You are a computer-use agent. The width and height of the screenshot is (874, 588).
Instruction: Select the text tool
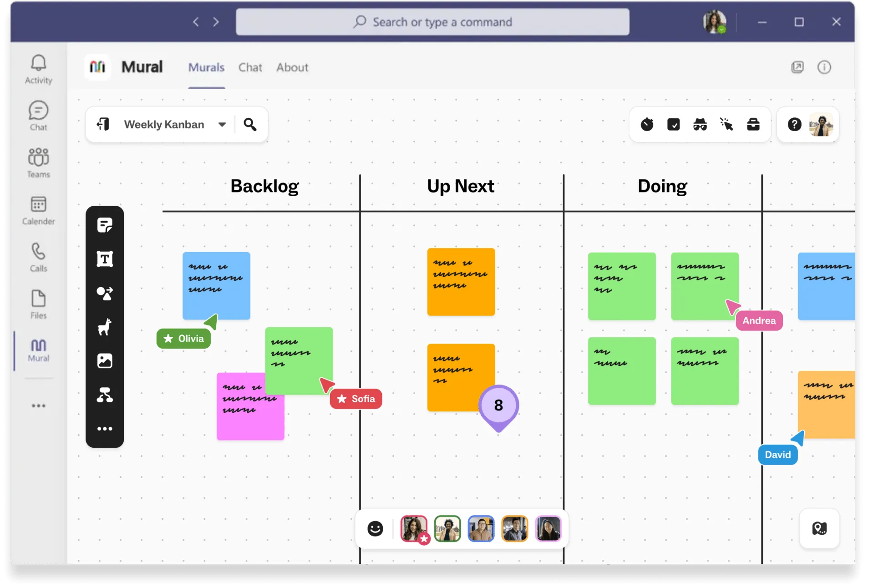click(x=105, y=259)
